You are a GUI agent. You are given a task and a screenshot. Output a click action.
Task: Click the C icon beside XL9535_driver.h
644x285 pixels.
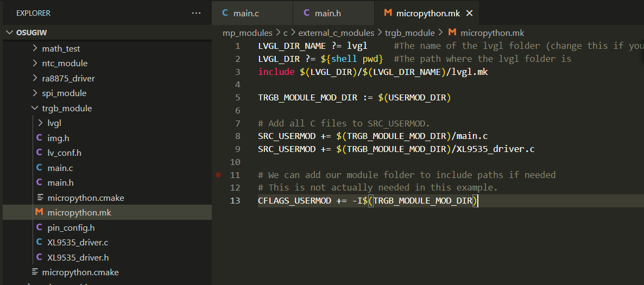click(40, 257)
